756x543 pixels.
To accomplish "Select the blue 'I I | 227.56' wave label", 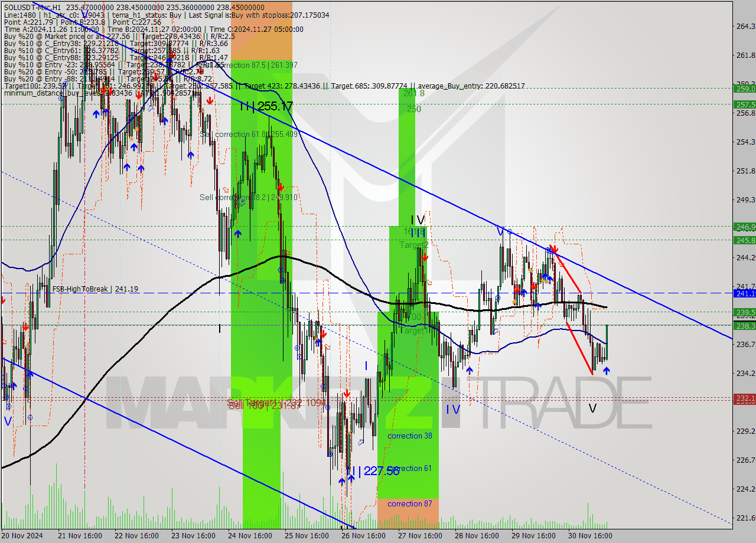I will [373, 470].
